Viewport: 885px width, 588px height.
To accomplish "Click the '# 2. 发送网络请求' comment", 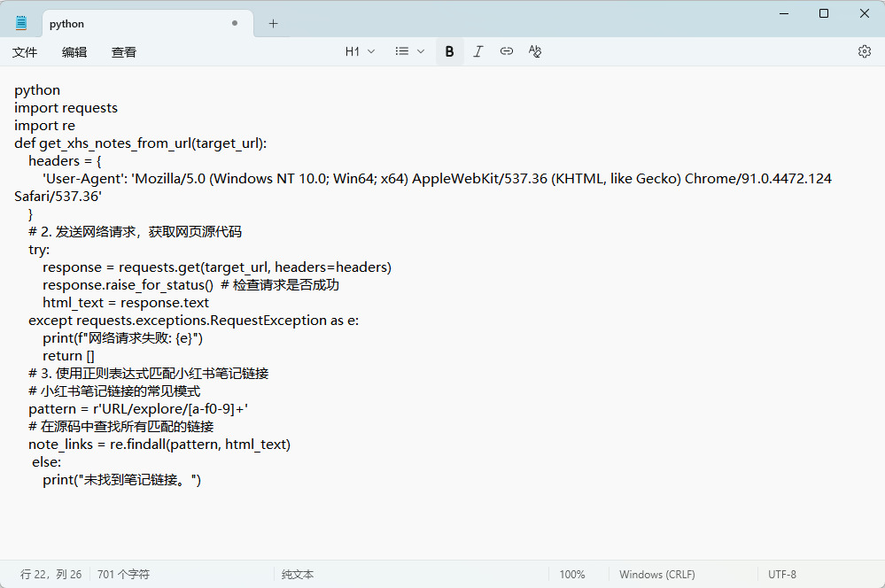I will (135, 232).
